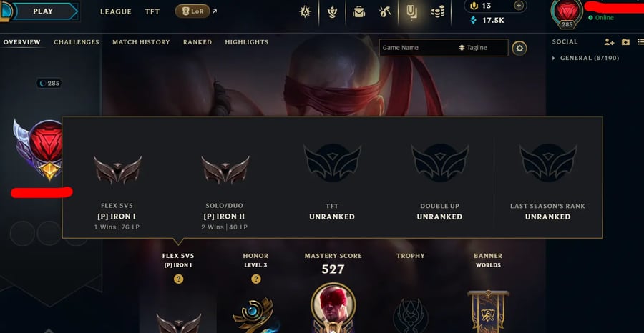Open profile settings gear icon

click(x=519, y=49)
